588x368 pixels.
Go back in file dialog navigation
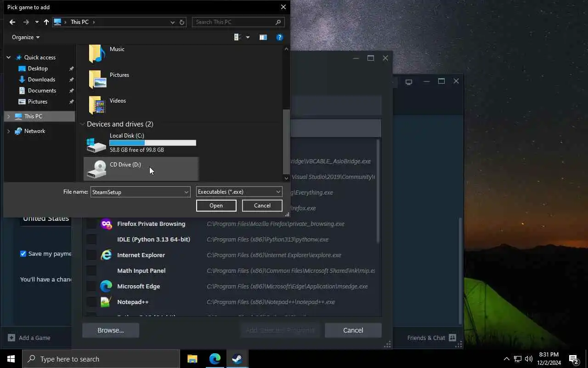[12, 22]
